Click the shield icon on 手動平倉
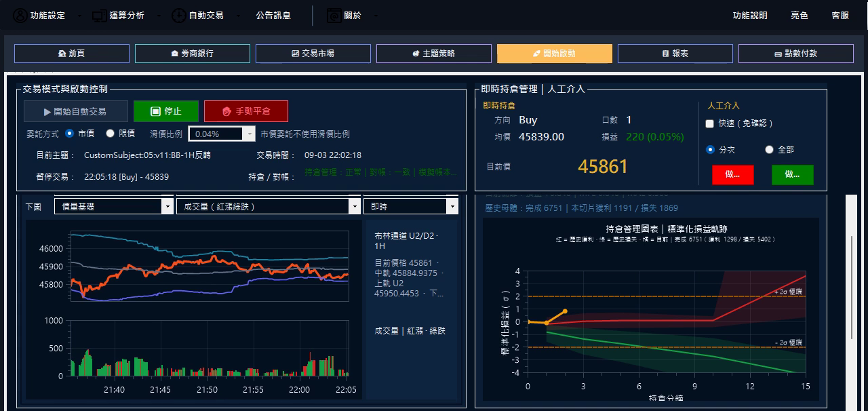This screenshot has height=411, width=868. click(227, 111)
